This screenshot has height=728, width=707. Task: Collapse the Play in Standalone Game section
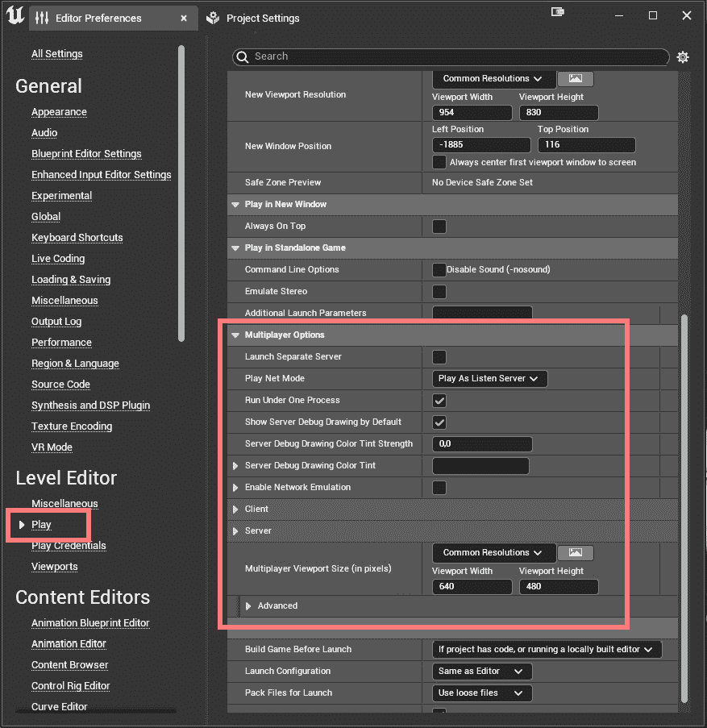(235, 248)
